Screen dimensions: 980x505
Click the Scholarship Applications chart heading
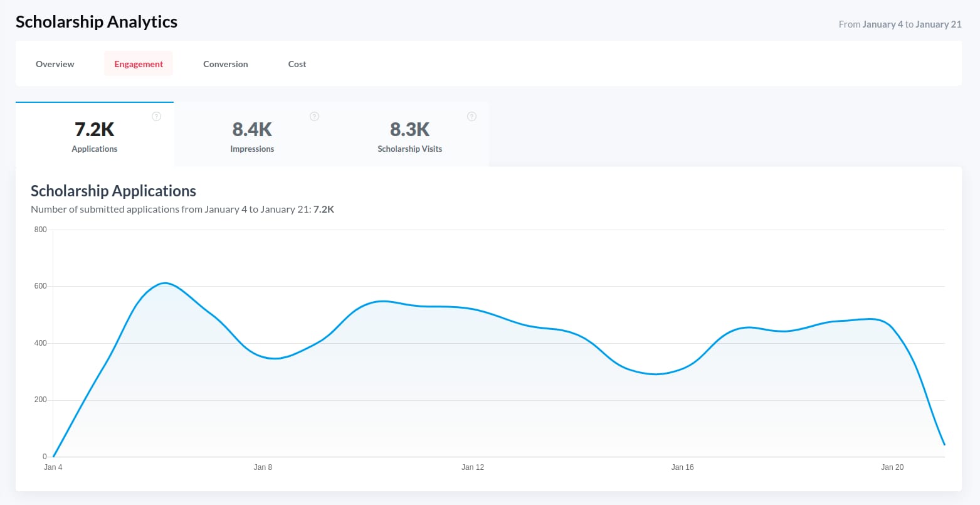coord(113,191)
